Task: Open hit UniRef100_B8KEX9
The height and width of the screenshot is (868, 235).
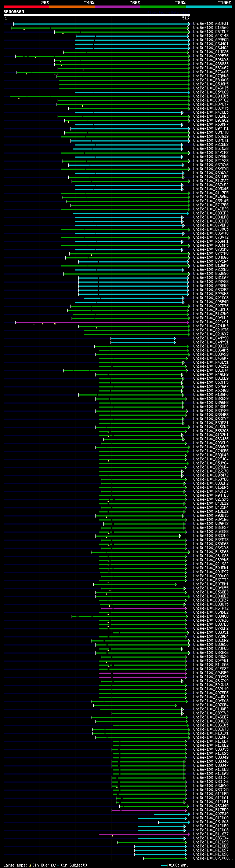Action: (x=211, y=398)
